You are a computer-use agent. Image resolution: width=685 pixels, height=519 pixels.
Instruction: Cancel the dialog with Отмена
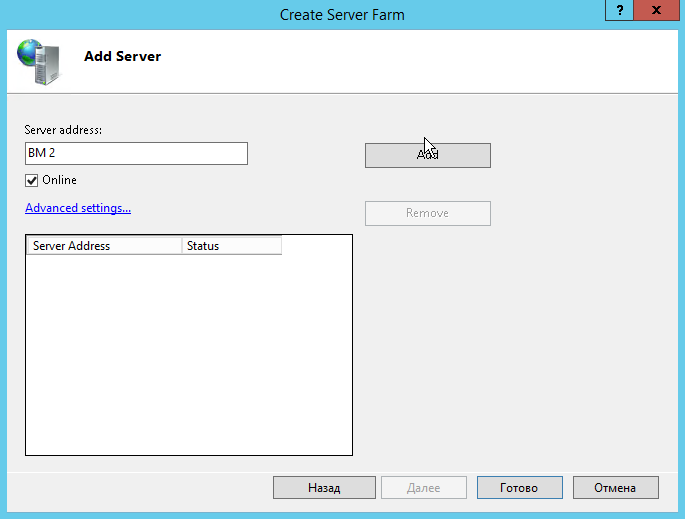pos(615,488)
